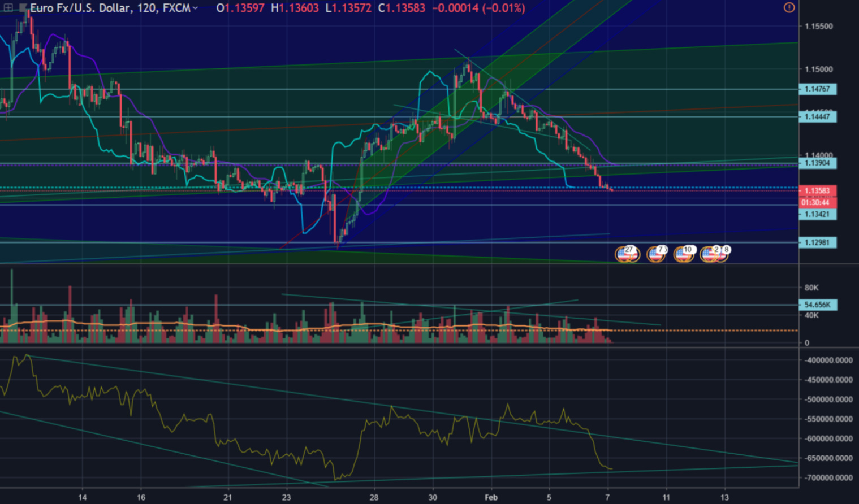Click the high price value H1.13603

(295, 8)
